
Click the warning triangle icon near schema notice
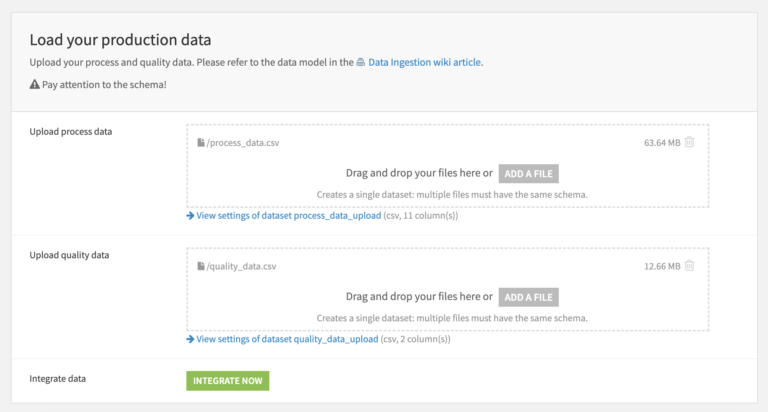pyautogui.click(x=34, y=84)
